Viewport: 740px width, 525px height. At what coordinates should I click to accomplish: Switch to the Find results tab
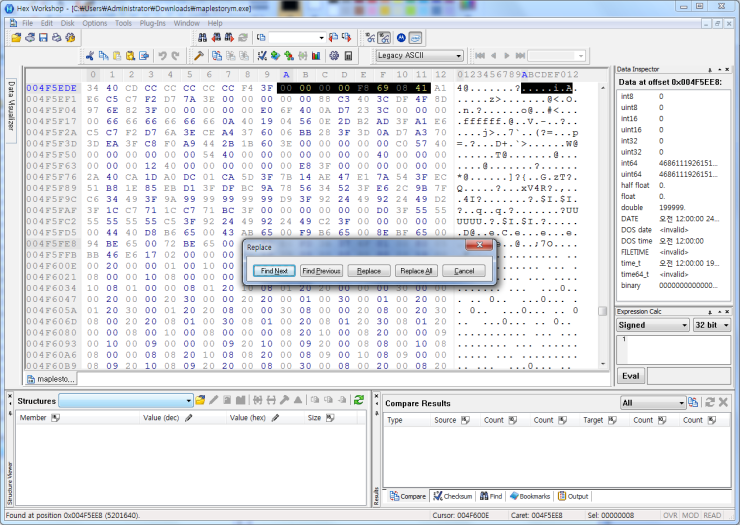tap(491, 496)
